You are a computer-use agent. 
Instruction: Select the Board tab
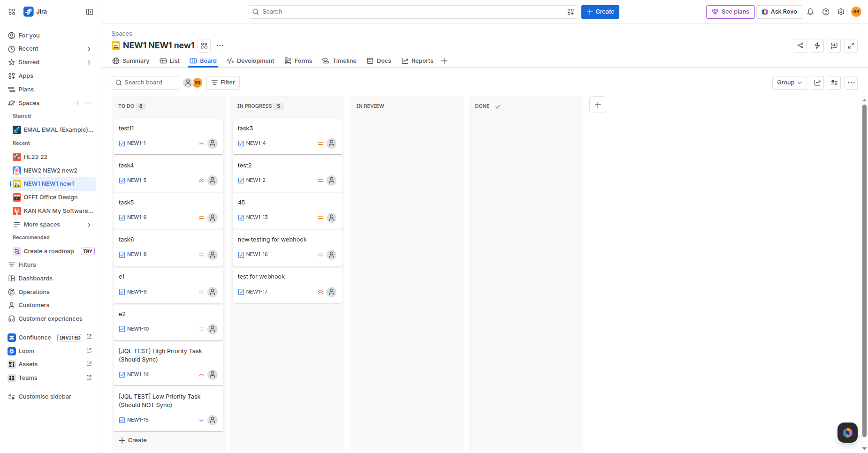[x=203, y=61]
